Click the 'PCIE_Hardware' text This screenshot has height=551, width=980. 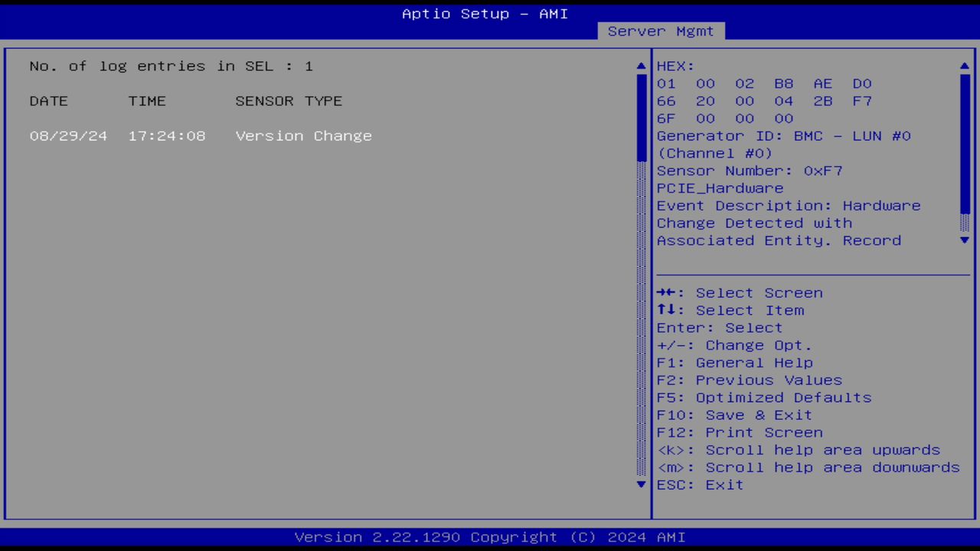(720, 188)
